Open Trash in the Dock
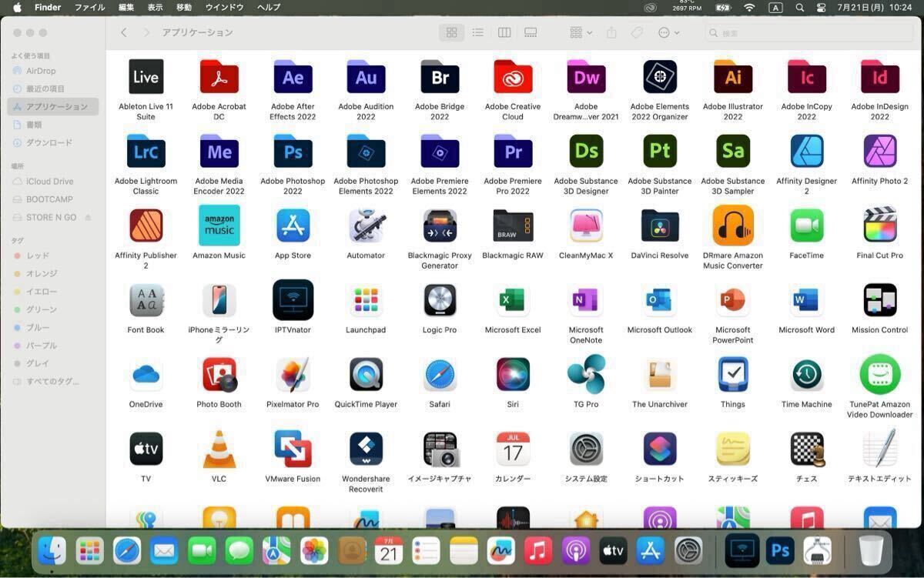The height and width of the screenshot is (578, 924). 871,550
